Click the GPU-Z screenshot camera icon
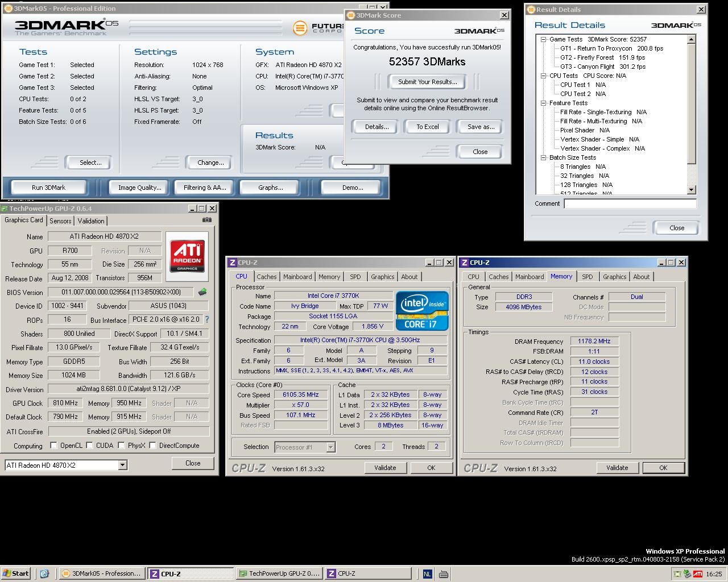Viewport: 728px width, 582px height. coord(206,220)
